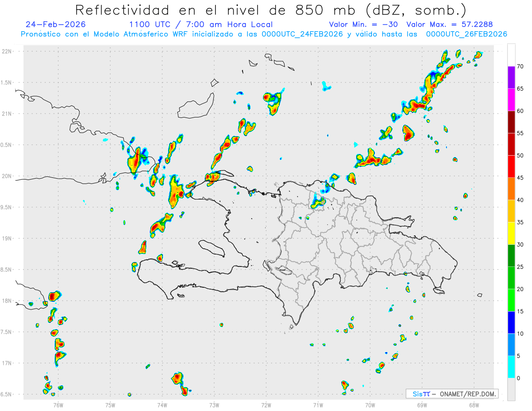
Task: Click the '70W' longitude axis label
Action: click(370, 405)
